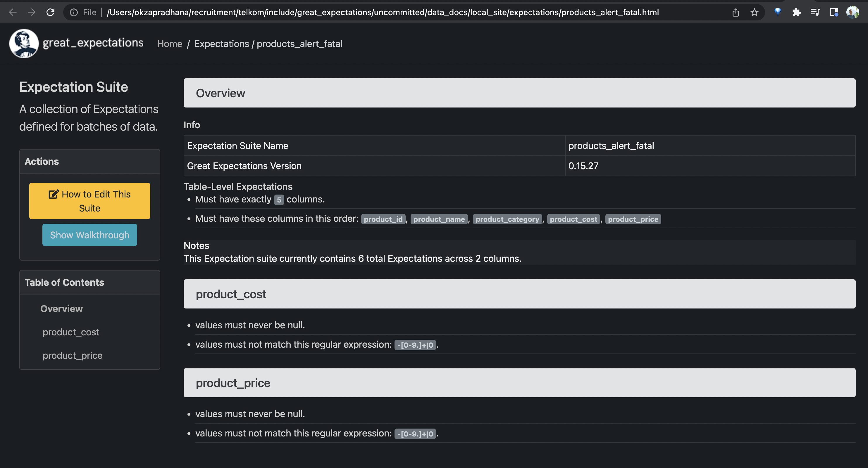Viewport: 868px width, 468px height.
Task: Open the browser profile avatar
Action: 852,13
